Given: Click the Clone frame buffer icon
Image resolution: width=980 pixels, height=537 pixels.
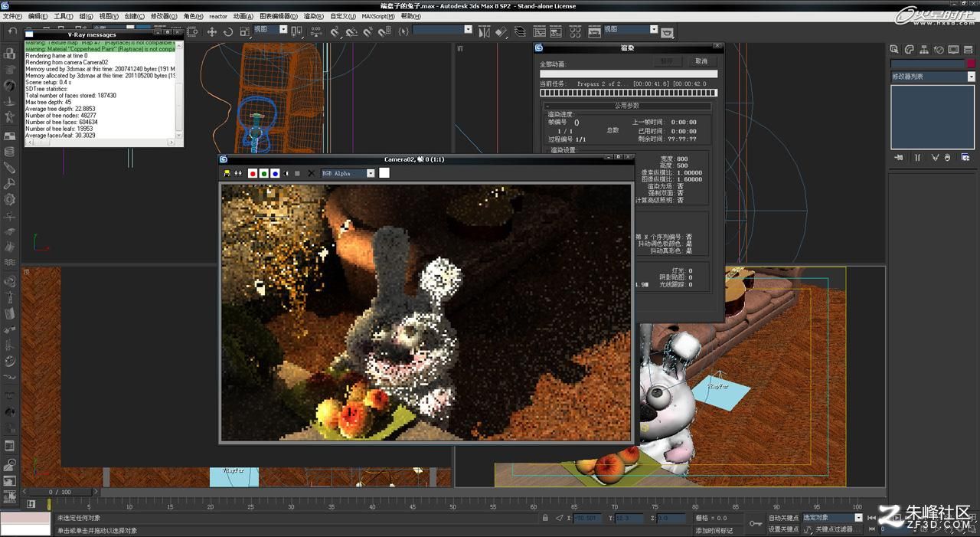Looking at the screenshot, I should coord(238,173).
